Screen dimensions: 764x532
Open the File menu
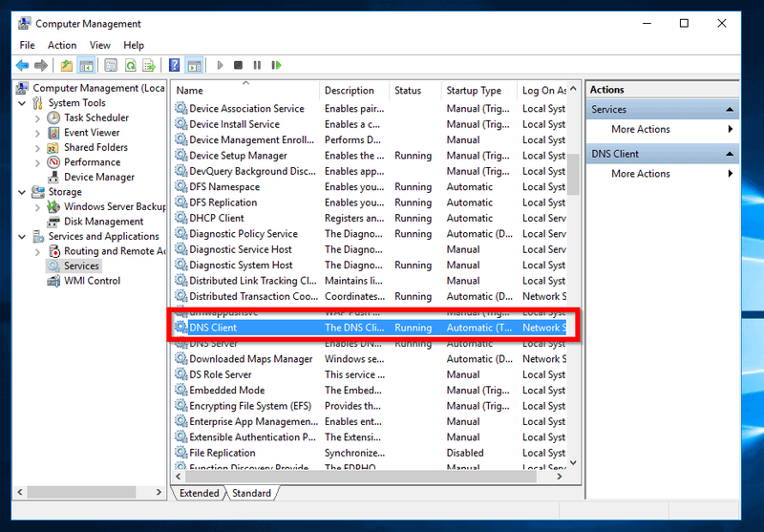(x=28, y=45)
